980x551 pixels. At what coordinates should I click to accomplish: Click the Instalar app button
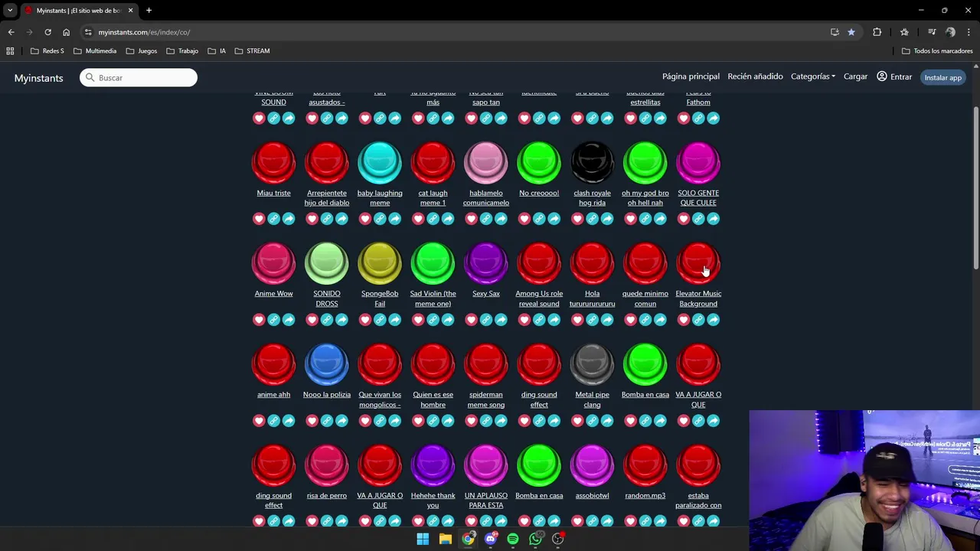(942, 77)
